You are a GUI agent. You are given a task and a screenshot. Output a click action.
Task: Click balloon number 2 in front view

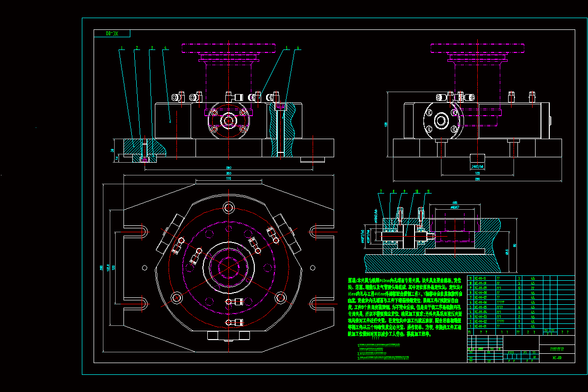[137, 48]
